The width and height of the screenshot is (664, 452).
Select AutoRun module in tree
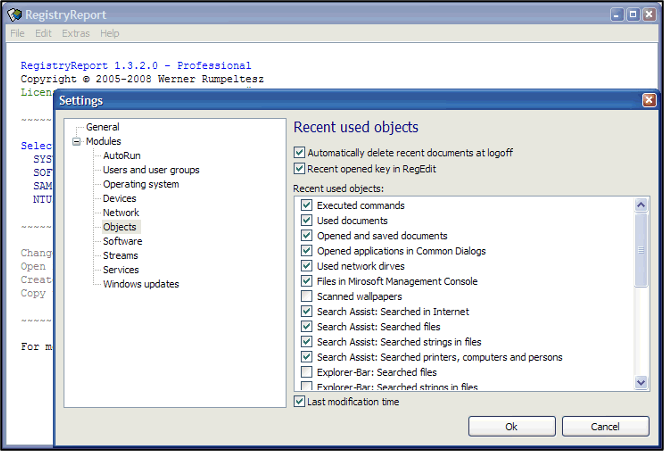122,156
